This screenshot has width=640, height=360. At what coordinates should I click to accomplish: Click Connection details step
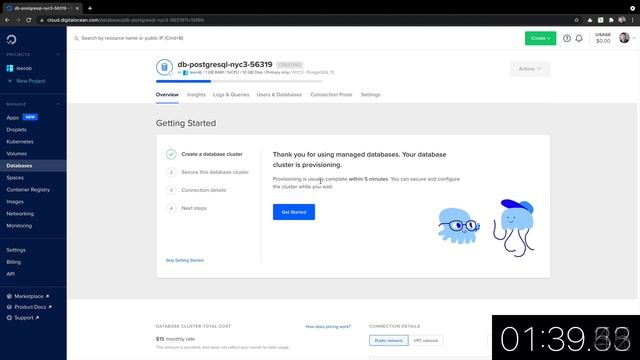[x=204, y=190]
